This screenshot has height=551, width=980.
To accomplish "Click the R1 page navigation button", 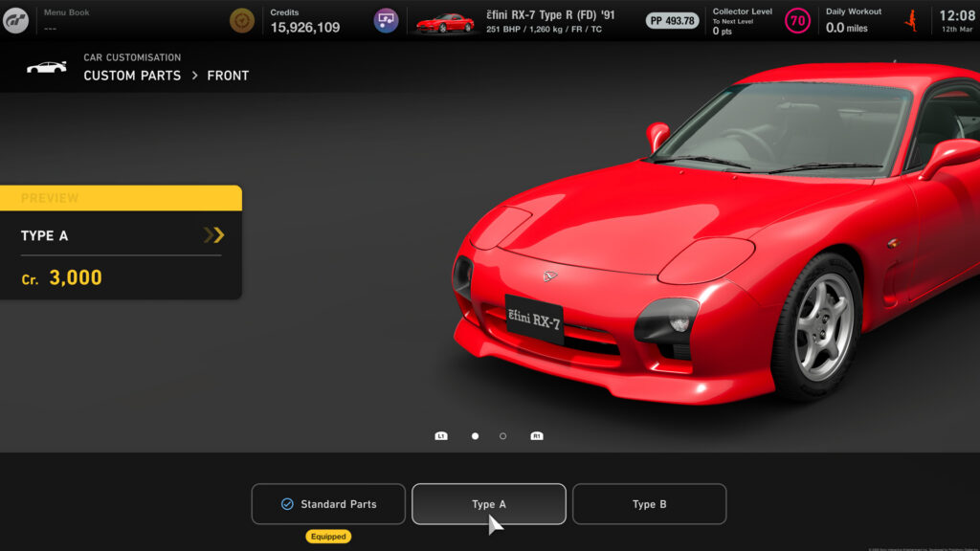I will coord(537,435).
